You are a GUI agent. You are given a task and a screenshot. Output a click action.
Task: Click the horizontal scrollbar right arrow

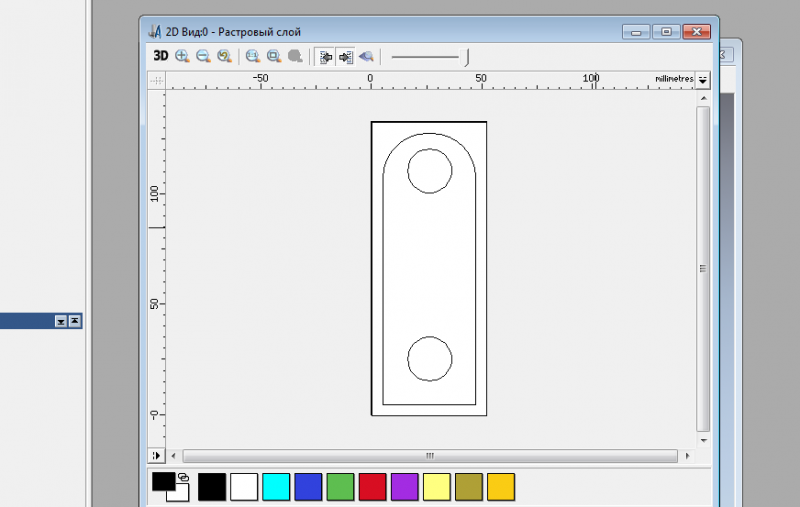pyautogui.click(x=687, y=455)
